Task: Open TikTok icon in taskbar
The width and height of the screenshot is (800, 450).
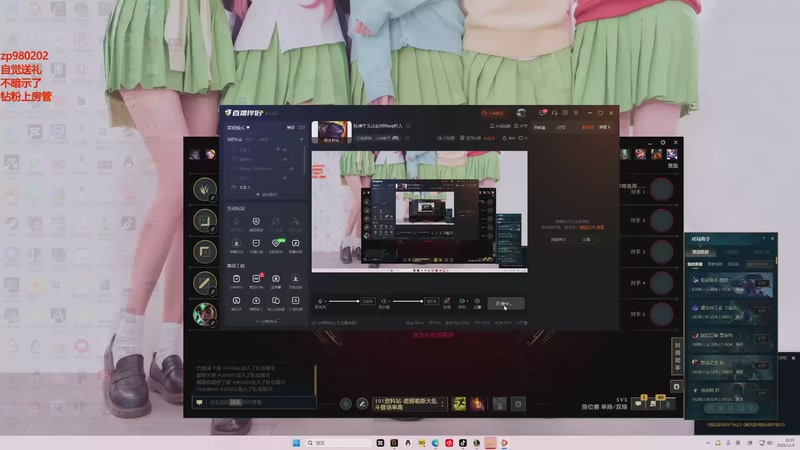Action: [463, 443]
